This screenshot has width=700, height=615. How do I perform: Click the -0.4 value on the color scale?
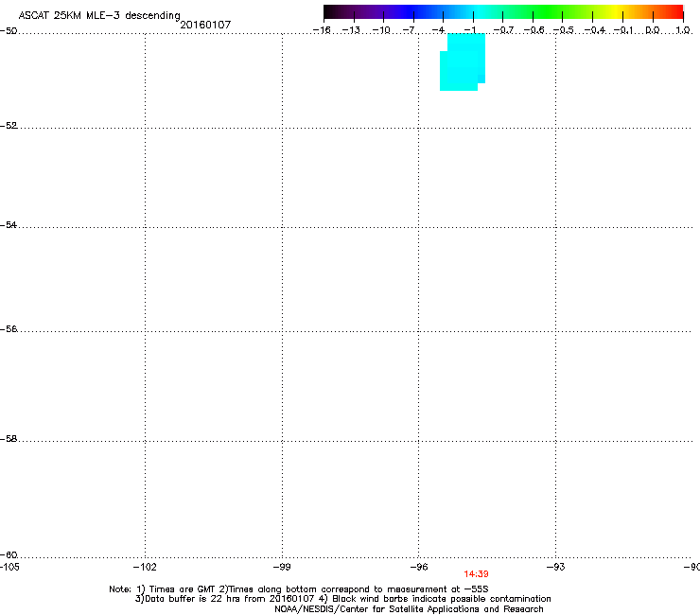(x=595, y=30)
